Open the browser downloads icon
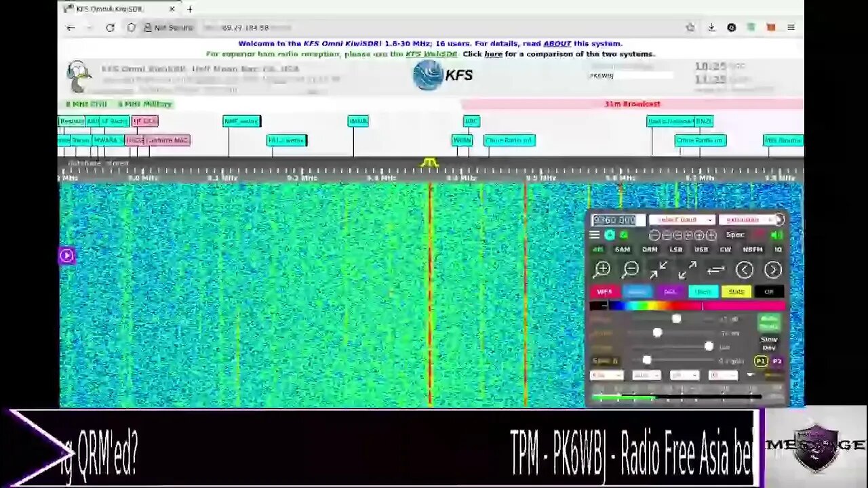The image size is (868, 488). [x=711, y=28]
